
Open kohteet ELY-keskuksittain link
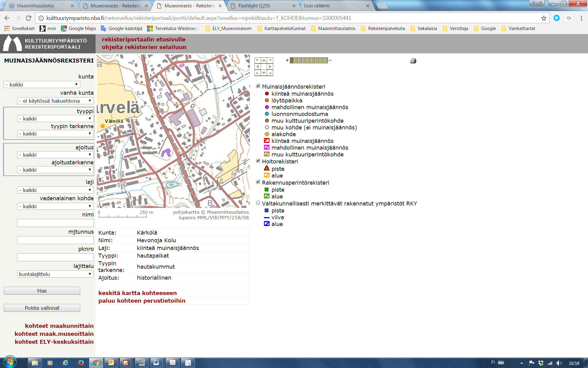[54, 342]
